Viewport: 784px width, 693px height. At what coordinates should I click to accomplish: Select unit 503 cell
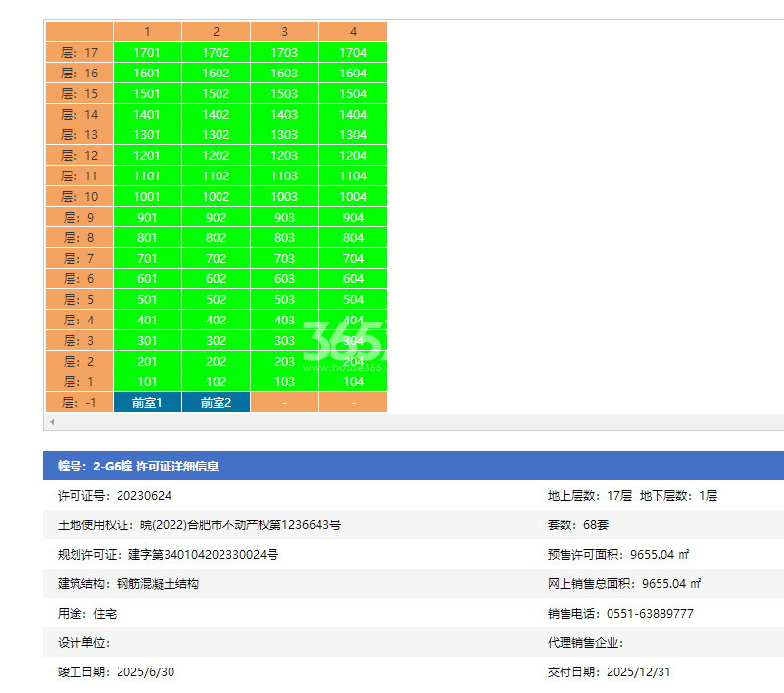(x=284, y=300)
